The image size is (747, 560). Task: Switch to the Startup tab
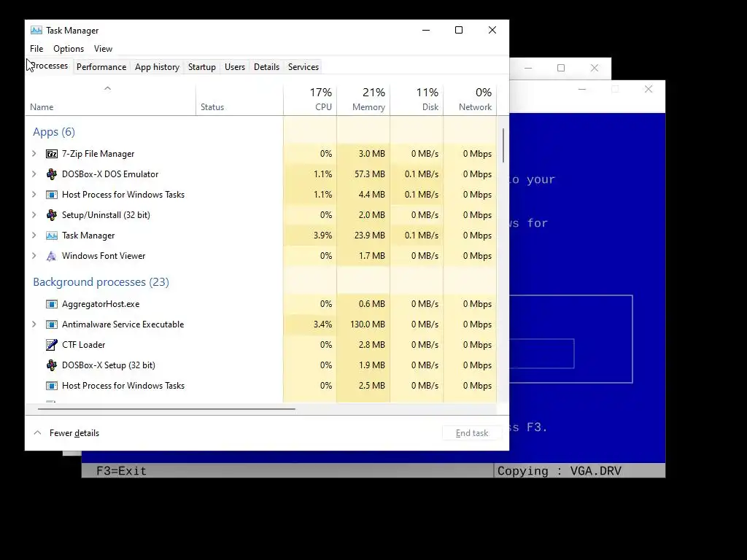202,67
